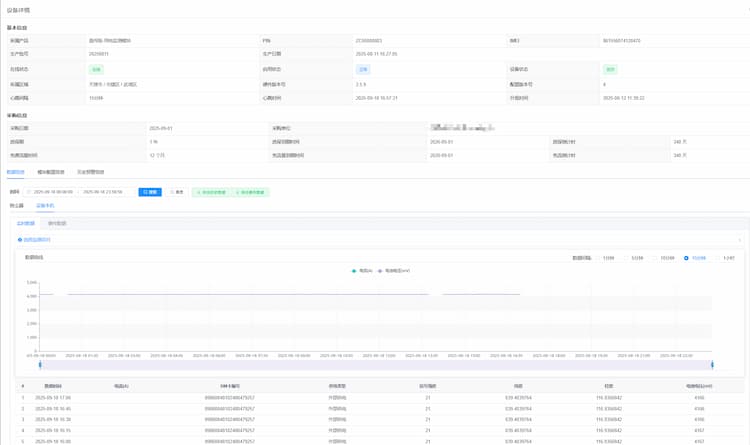Click the left handle of chart zoom slider

[40, 364]
